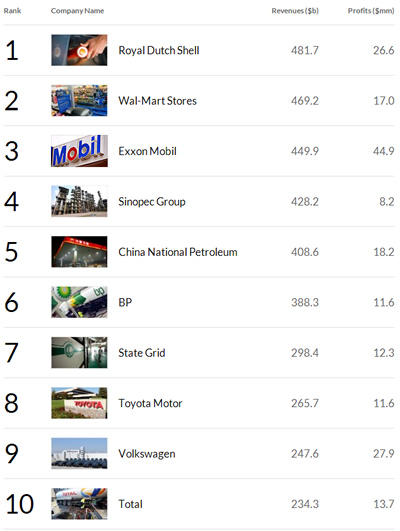Open the Total tanker truck thumbnail
The image size is (400, 531).
[79, 504]
